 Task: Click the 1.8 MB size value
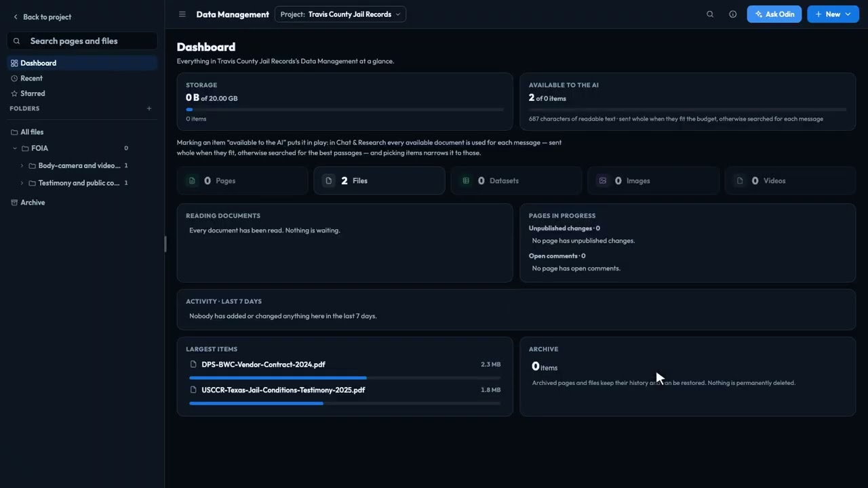point(490,390)
